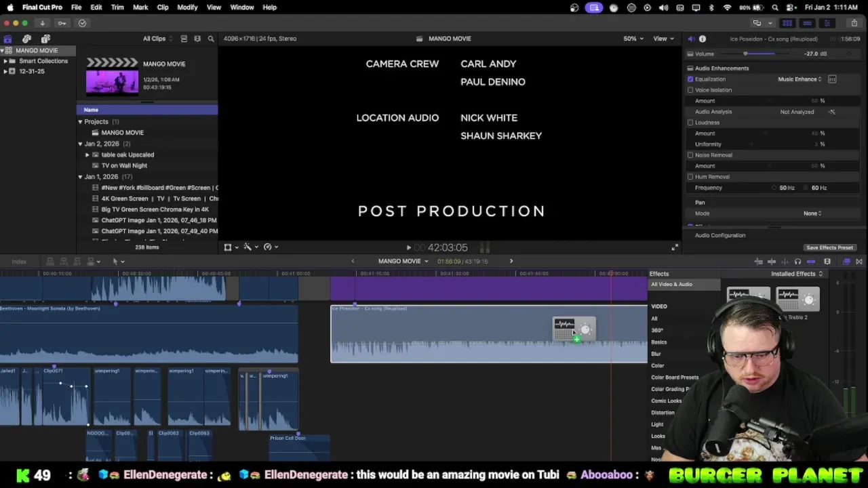Screen dimensions: 868x488
Task: Click the Import Media arrow button
Action: (42, 23)
